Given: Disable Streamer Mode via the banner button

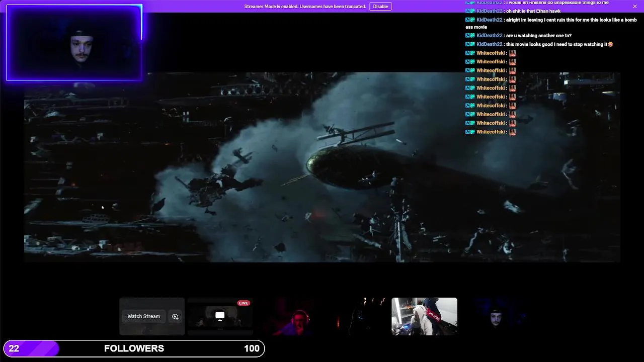Looking at the screenshot, I should pos(380,7).
